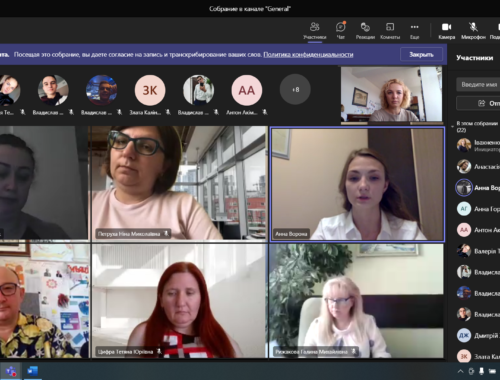Click the ЗК avatar of Злата
The width and height of the screenshot is (500, 380).
150,90
